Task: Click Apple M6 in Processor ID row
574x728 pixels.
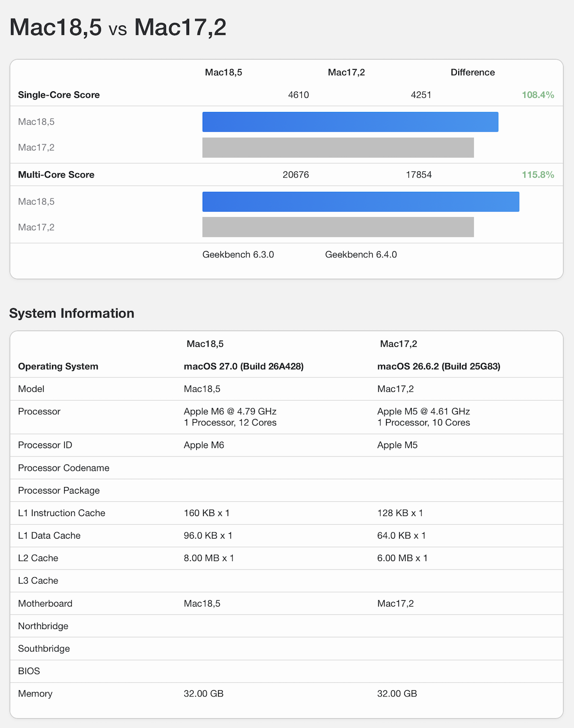Action: [204, 445]
